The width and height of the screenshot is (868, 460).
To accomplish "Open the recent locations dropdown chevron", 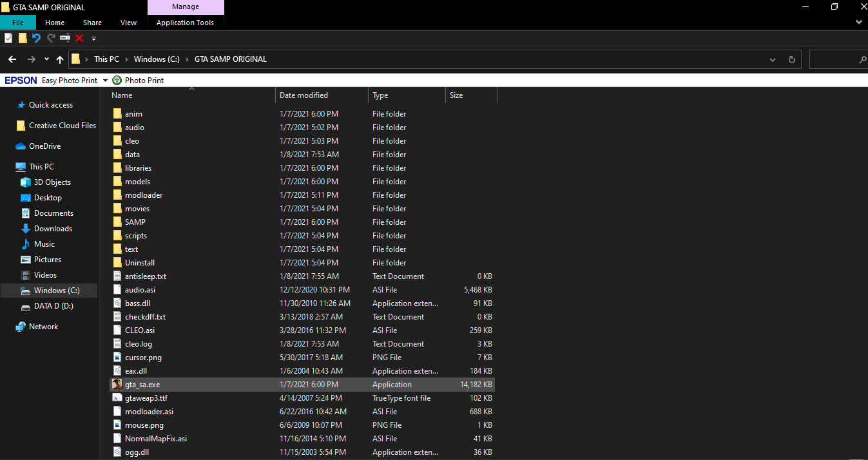I will pyautogui.click(x=46, y=59).
